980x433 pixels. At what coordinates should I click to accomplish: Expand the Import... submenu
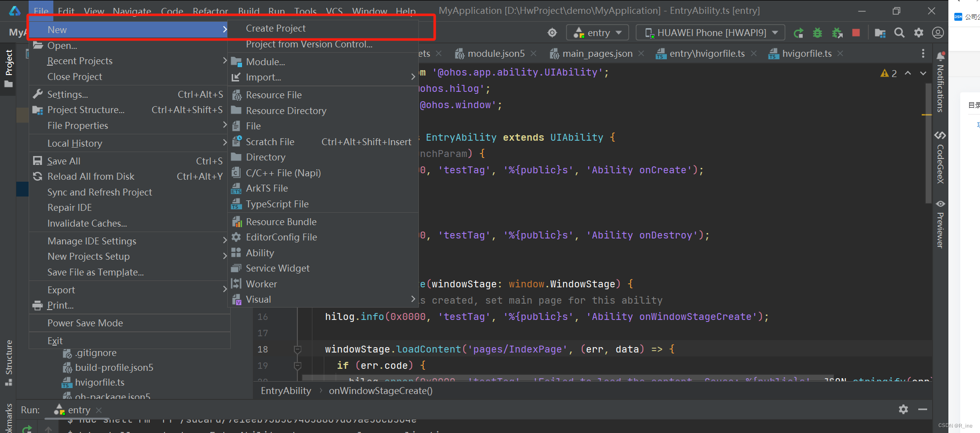(323, 77)
